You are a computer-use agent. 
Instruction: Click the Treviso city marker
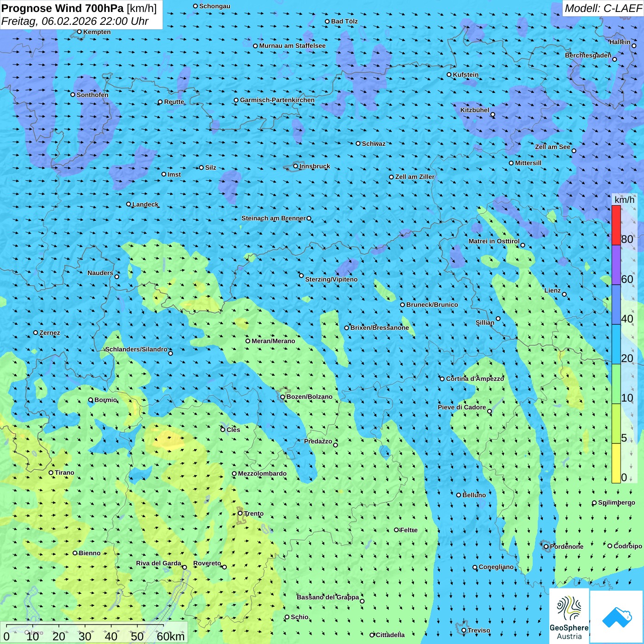464,630
